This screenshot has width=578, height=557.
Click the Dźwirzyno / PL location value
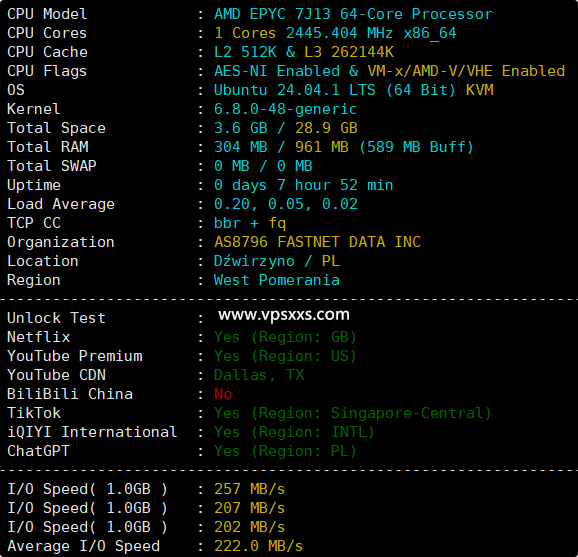pyautogui.click(x=276, y=261)
